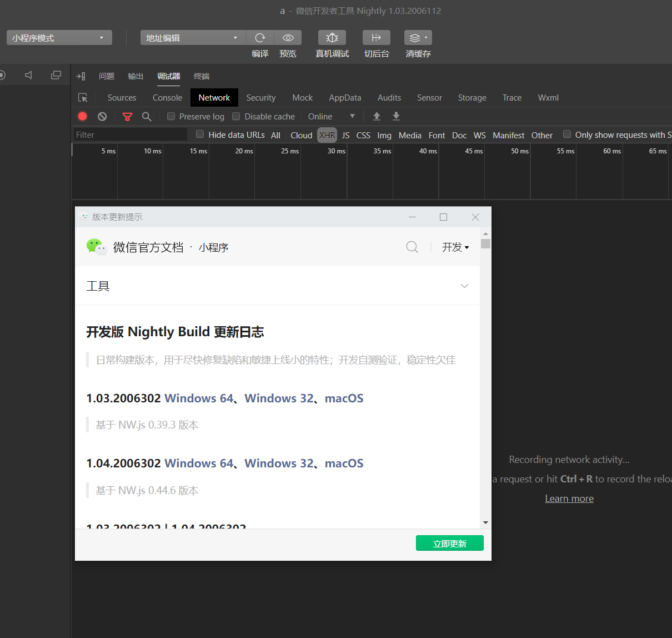
Task: Open macOS link for 1.04.2006302
Action: pos(344,463)
